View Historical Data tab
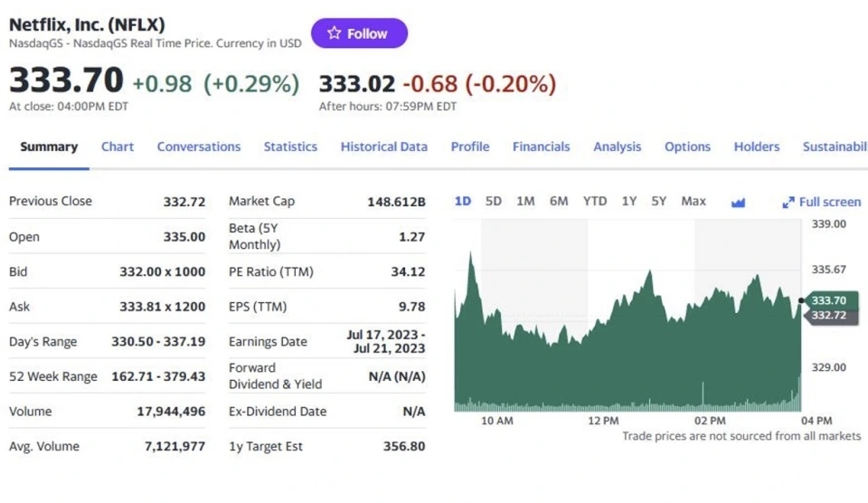868x503 pixels. click(x=383, y=147)
